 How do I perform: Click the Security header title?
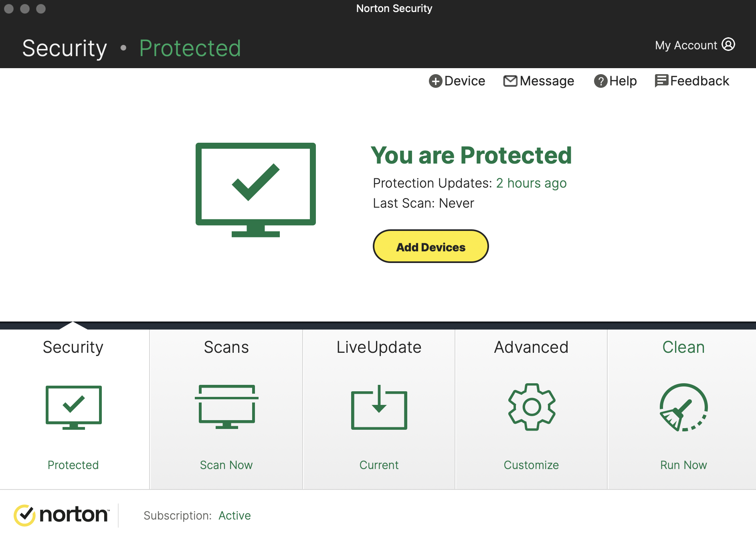click(65, 49)
